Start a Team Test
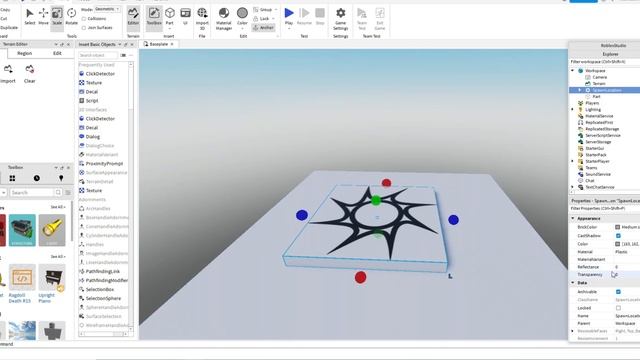Viewport: 640px width, 360px height. coord(362,19)
